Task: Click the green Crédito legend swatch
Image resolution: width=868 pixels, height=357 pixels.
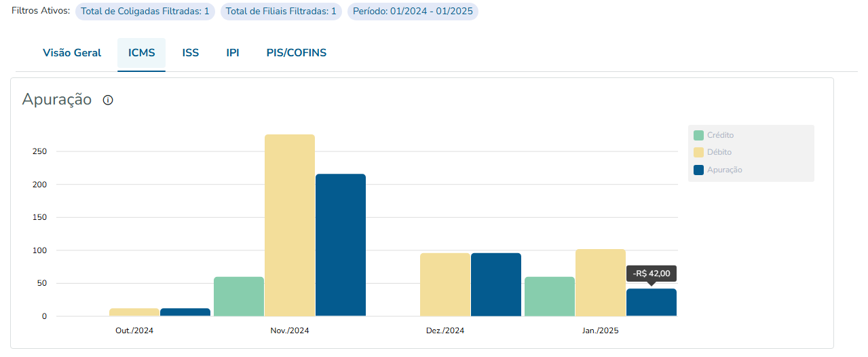Action: pos(698,135)
